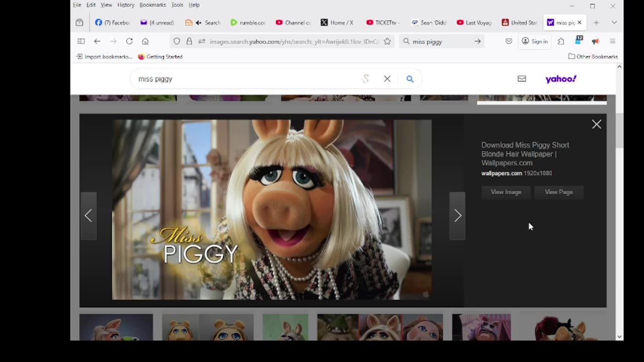644x362 pixels.
Task: Click the page vertical scrollbar
Action: (x=620, y=131)
